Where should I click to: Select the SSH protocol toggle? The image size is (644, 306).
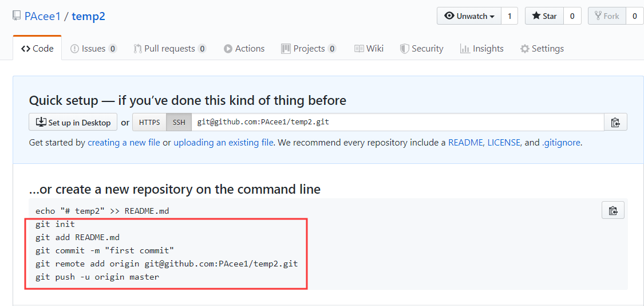pos(179,122)
